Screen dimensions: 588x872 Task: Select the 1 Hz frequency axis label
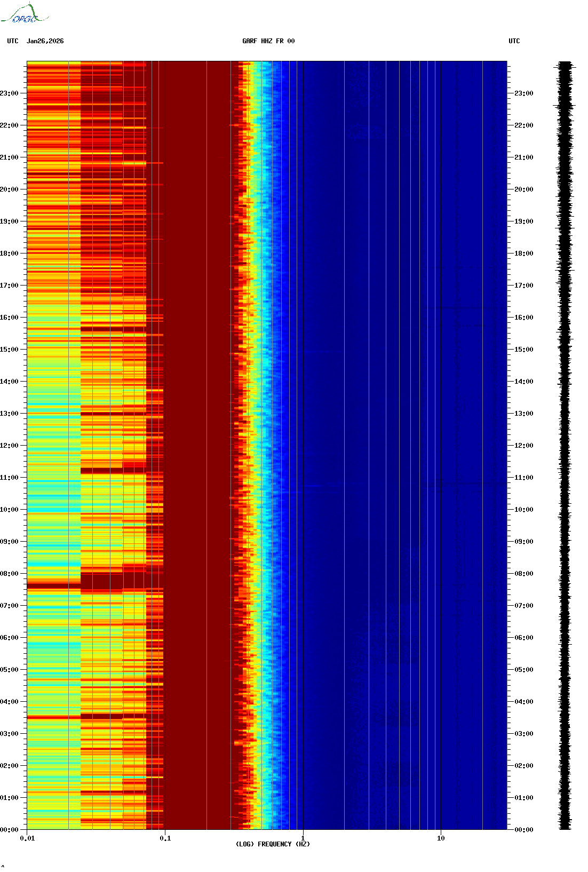point(303,838)
